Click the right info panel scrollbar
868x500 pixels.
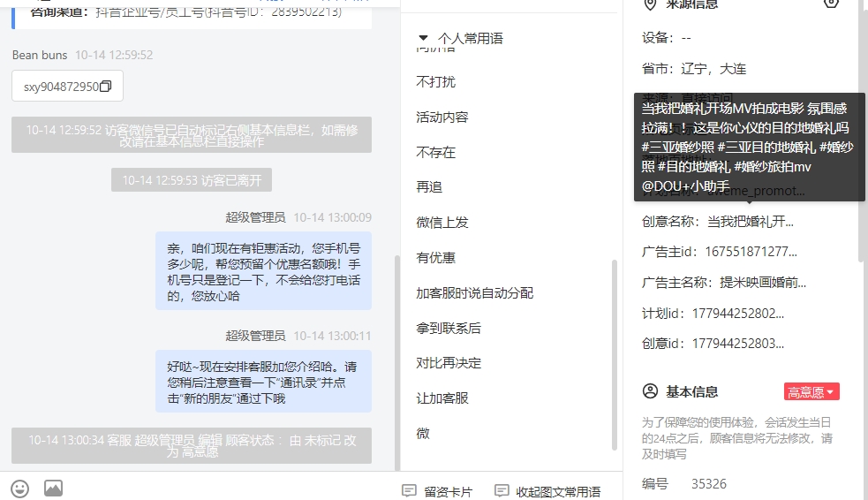863,130
